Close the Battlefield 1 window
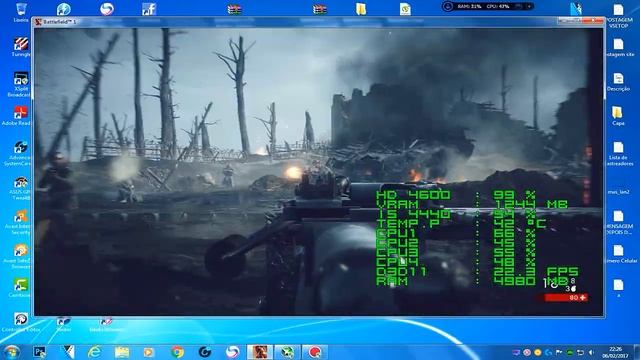The height and width of the screenshot is (360, 640). (x=593, y=20)
